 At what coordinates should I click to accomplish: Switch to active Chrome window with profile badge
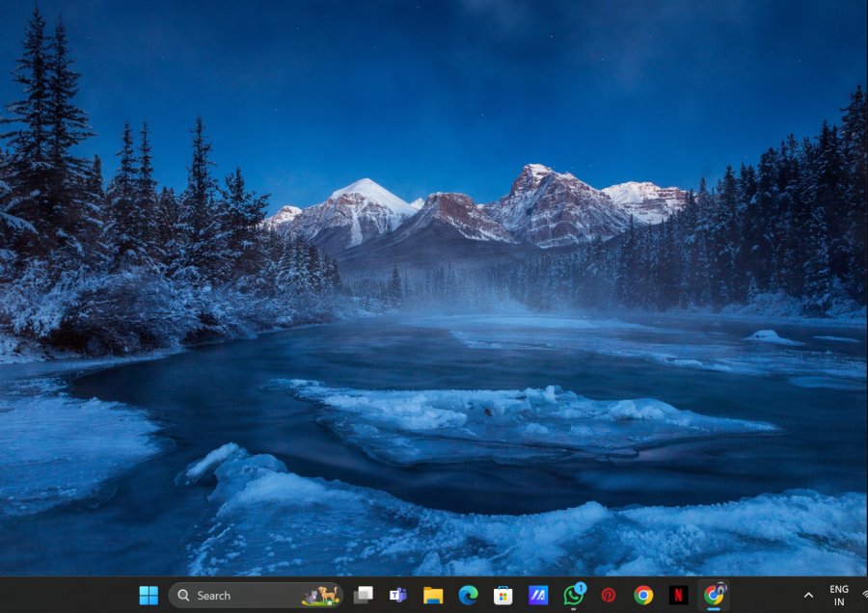(714, 596)
